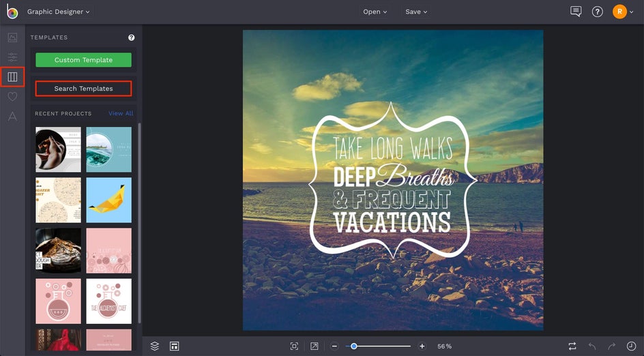The image size is (644, 356).
Task: Open the woman portrait circle project thumbnail
Action: 58,149
